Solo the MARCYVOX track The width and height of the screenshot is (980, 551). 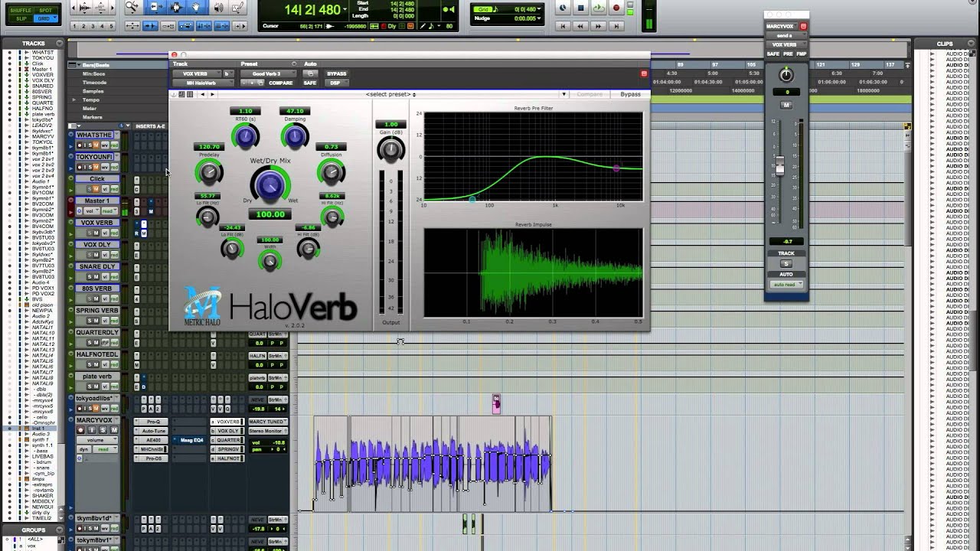(x=103, y=430)
